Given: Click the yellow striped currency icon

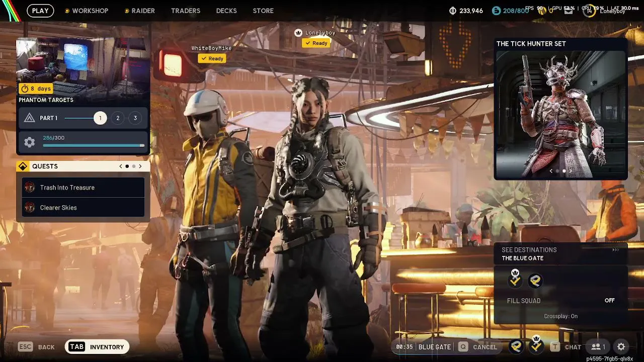Looking at the screenshot, I should tap(543, 11).
